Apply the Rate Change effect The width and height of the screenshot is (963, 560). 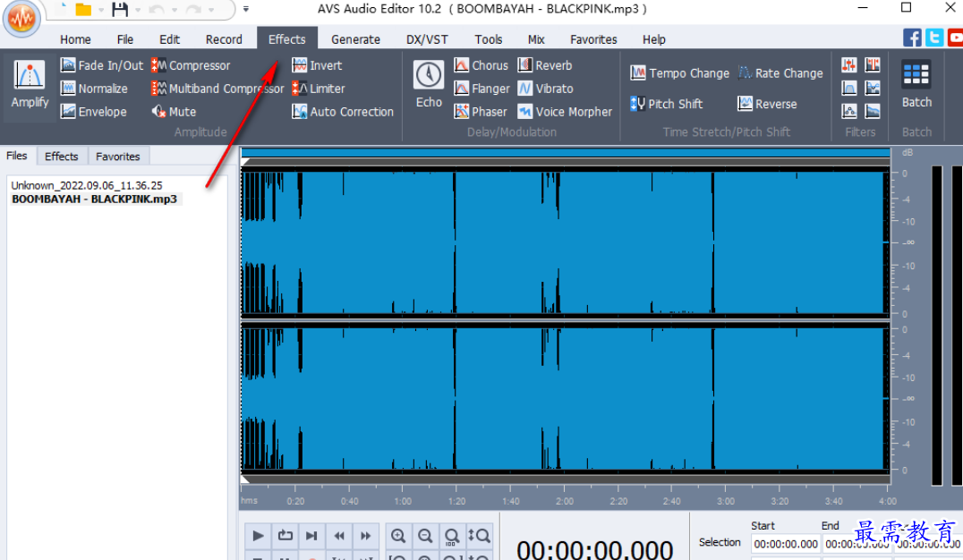[x=780, y=73]
